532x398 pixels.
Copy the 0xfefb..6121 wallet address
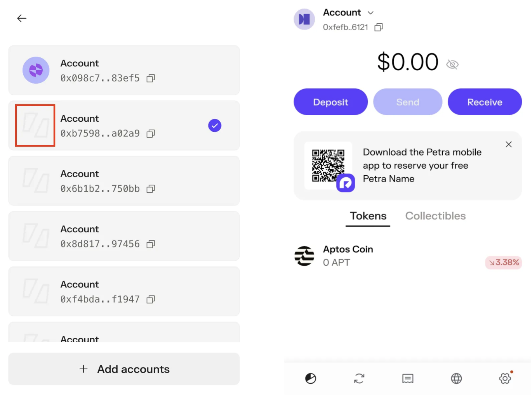tap(379, 27)
